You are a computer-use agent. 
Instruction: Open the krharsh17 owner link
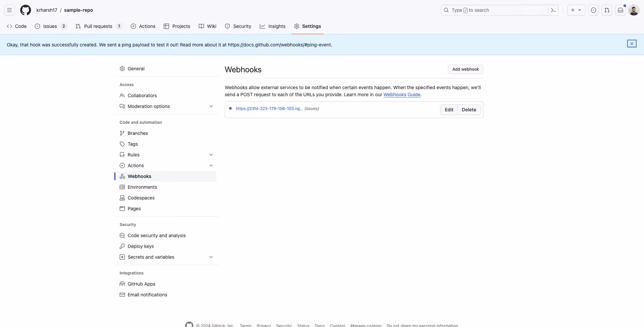click(x=47, y=10)
